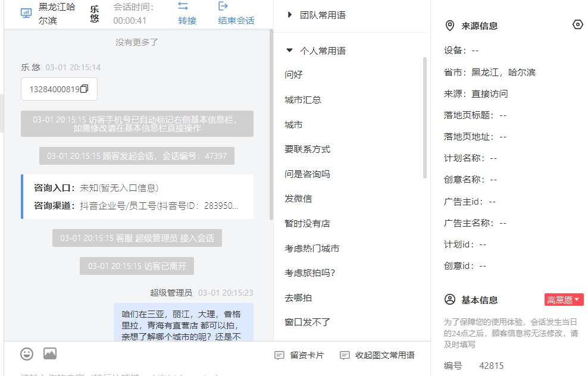The image size is (588, 376).
Task: Click the chat history scrollbar
Action: pos(271,124)
